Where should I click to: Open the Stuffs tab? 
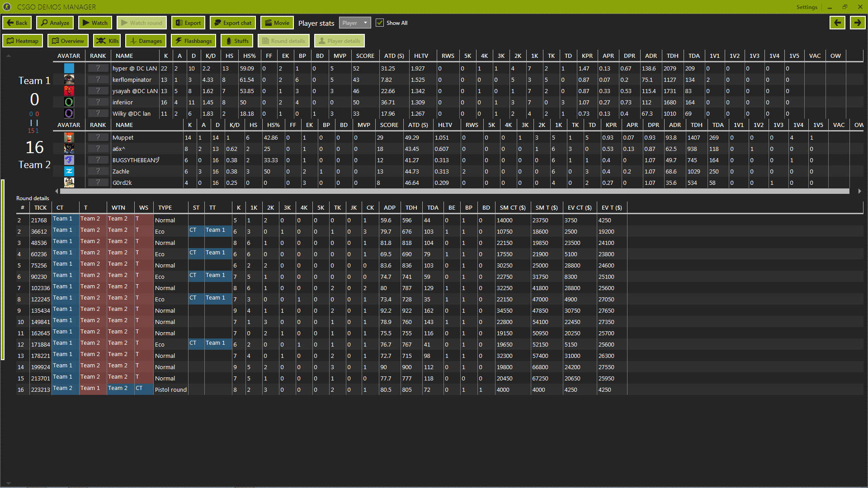(x=237, y=41)
